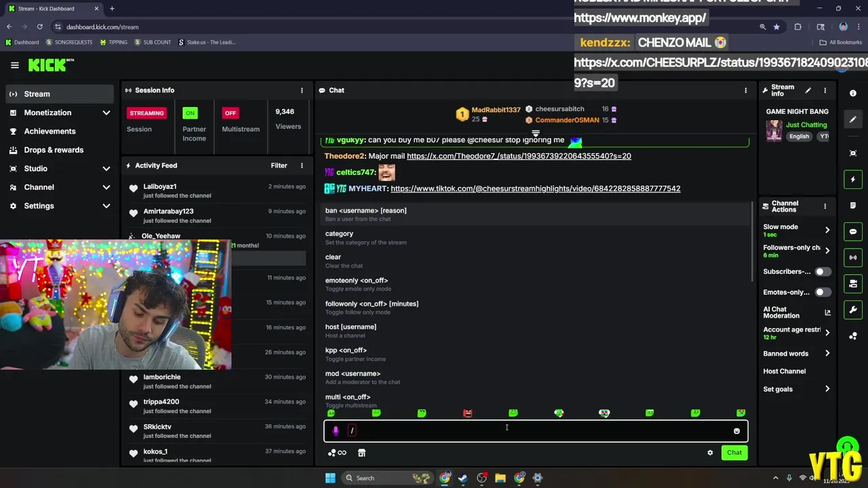868x488 pixels.
Task: Open Windows Start menu
Action: [x=330, y=478]
